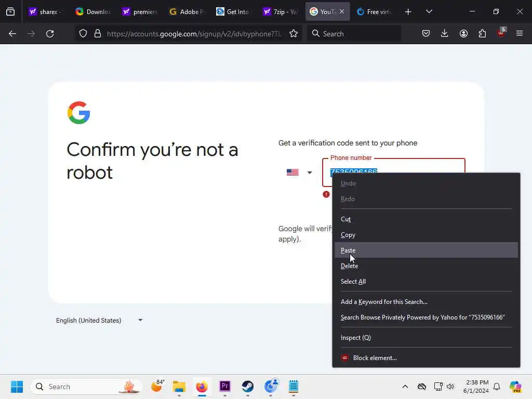The height and width of the screenshot is (399, 532).
Task: Open the uBlock Origin extension icon
Action: click(501, 33)
